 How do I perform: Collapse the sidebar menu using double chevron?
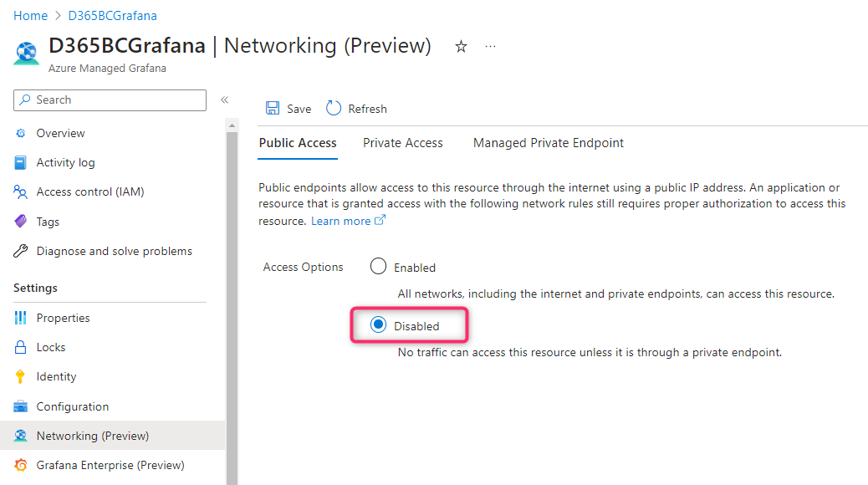(x=224, y=100)
